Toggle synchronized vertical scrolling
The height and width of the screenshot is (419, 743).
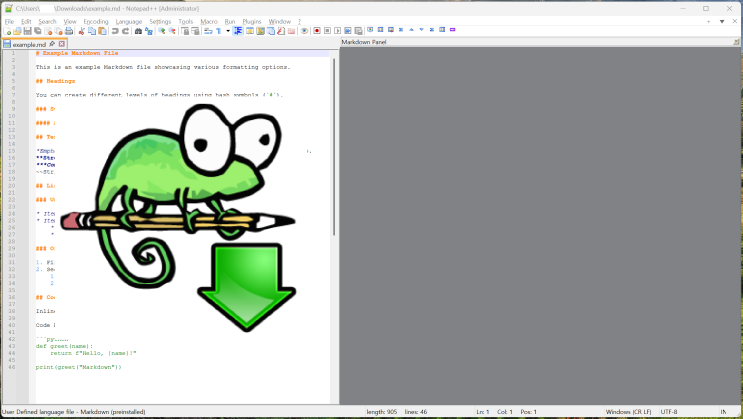[185, 31]
